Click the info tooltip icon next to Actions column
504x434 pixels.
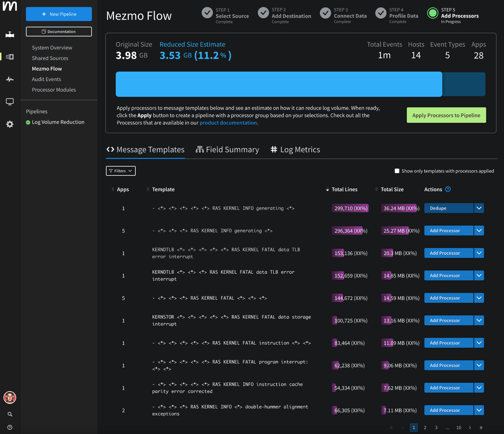[448, 189]
